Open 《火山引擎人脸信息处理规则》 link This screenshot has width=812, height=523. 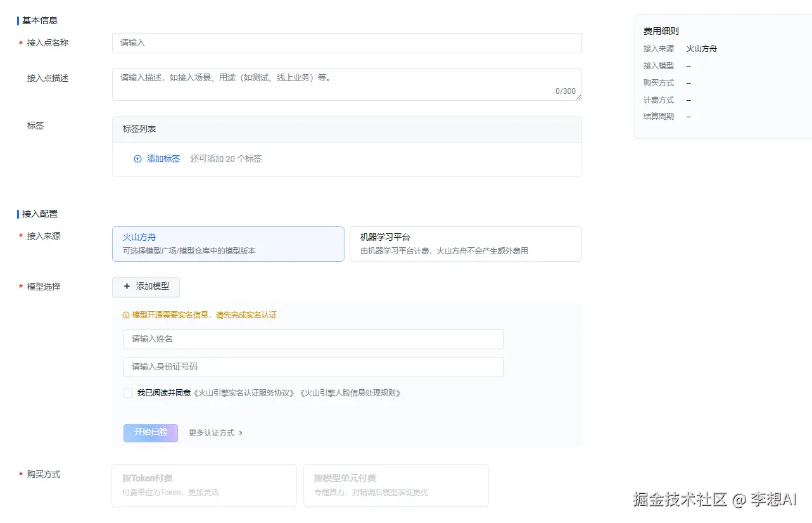(350, 393)
